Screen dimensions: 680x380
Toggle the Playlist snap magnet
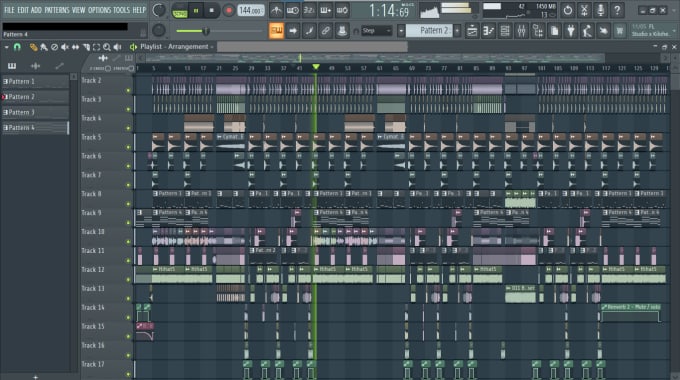click(17, 47)
